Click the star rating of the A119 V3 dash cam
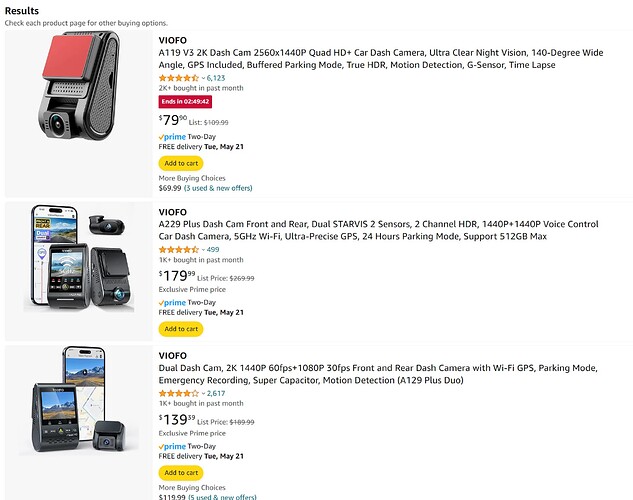The image size is (633, 500). click(178, 77)
